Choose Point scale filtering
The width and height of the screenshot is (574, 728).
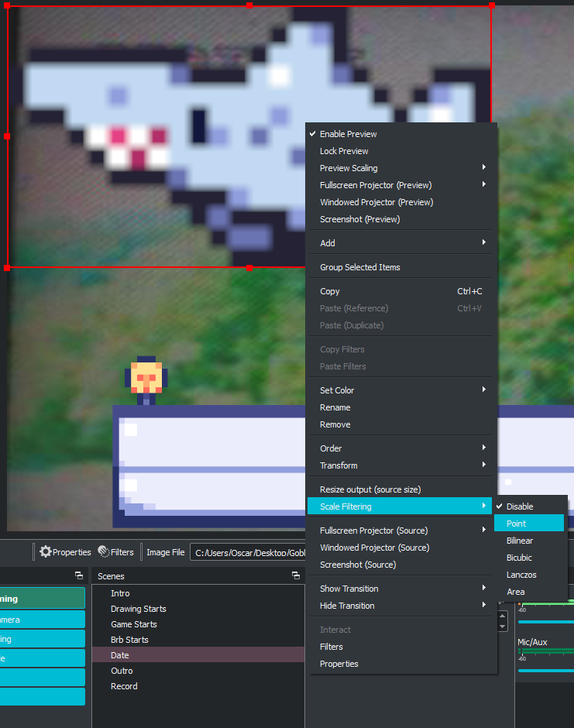pos(529,524)
